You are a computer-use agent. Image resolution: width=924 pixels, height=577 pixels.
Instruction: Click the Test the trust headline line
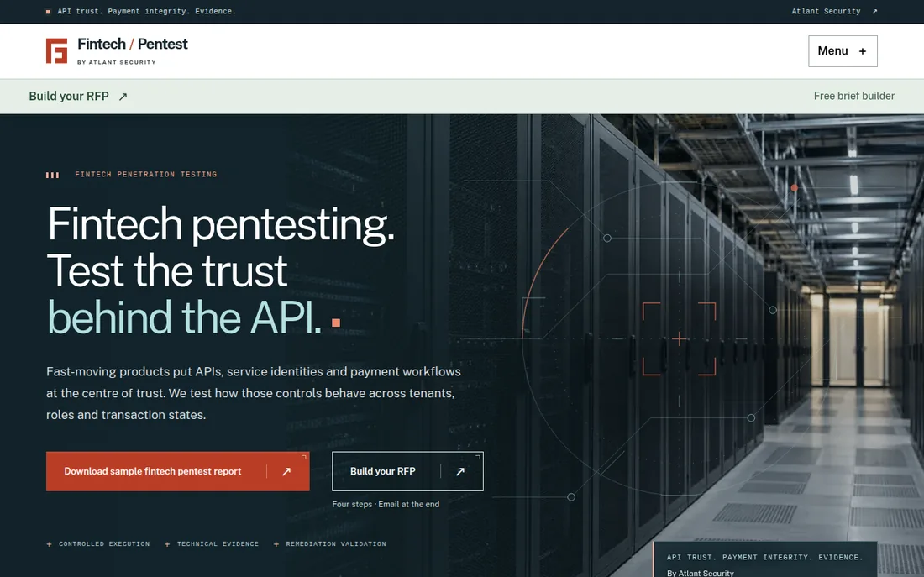tap(167, 271)
